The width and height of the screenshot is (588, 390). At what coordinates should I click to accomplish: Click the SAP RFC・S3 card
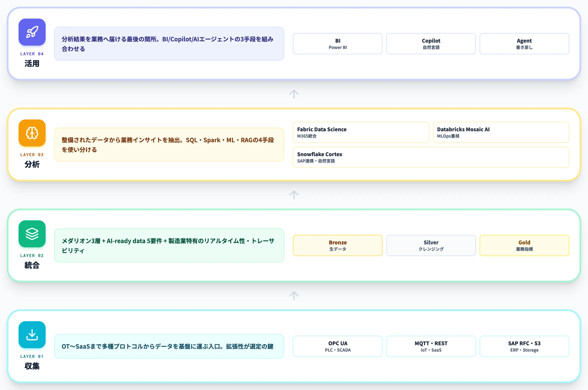[524, 346]
